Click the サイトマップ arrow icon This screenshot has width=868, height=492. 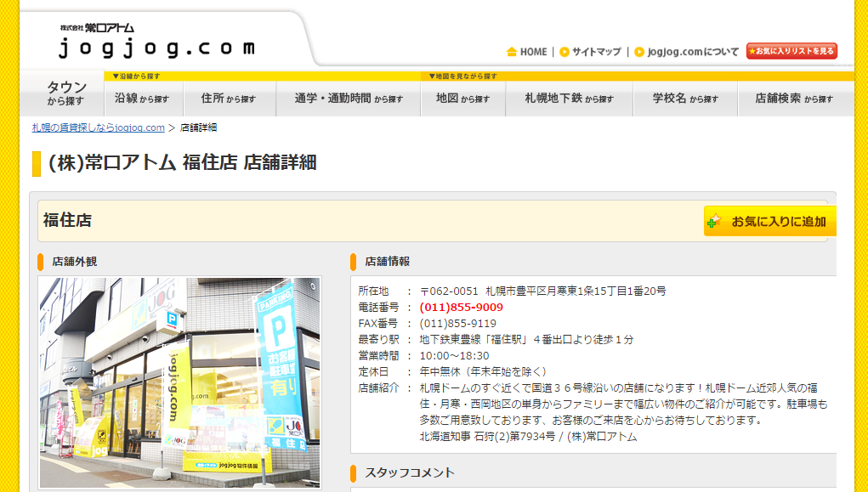(x=564, y=52)
